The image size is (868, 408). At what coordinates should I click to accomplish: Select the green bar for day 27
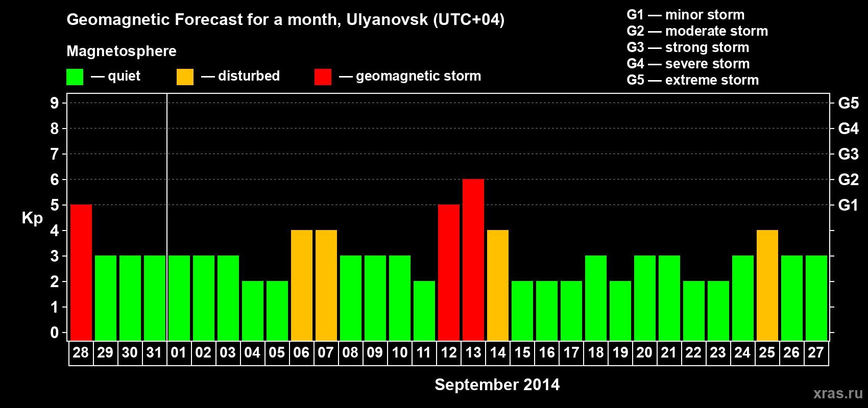(x=816, y=298)
